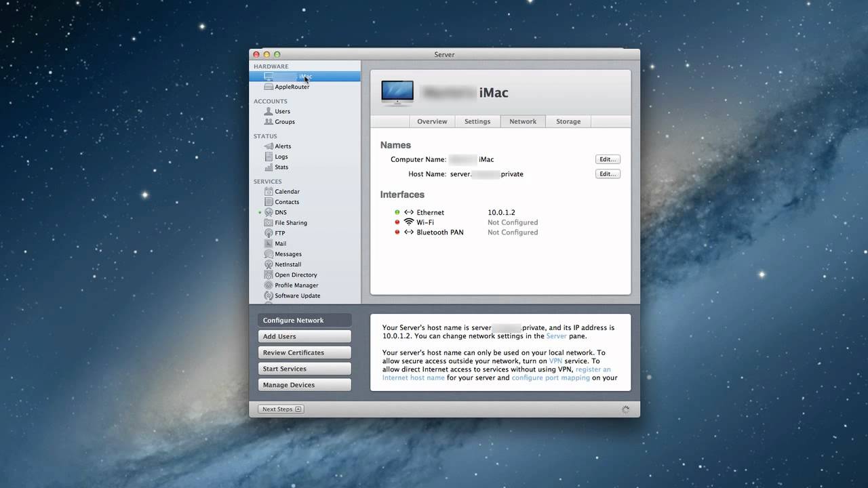Open the Stats icon under Status
Screen dimensions: 868x488
[269, 167]
